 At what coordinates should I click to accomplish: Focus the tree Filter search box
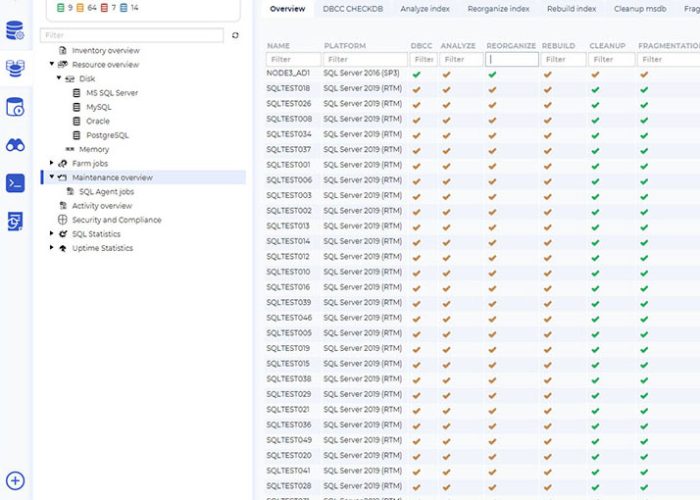coord(132,35)
